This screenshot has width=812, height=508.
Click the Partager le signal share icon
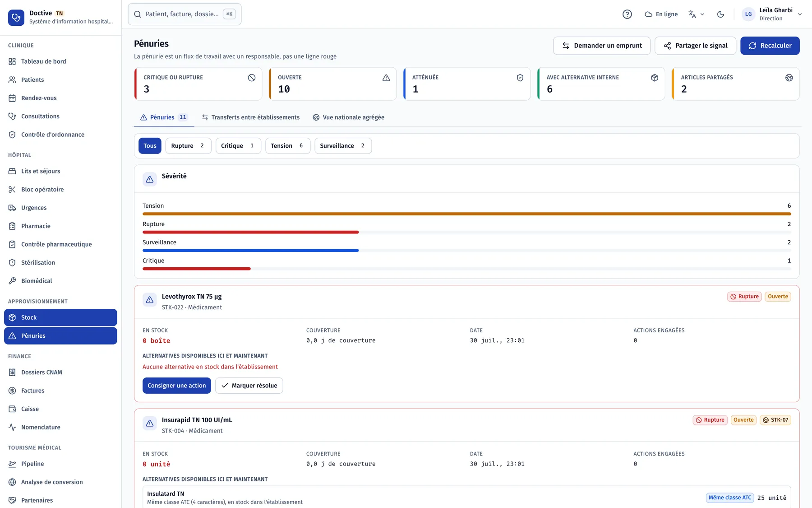(x=667, y=46)
